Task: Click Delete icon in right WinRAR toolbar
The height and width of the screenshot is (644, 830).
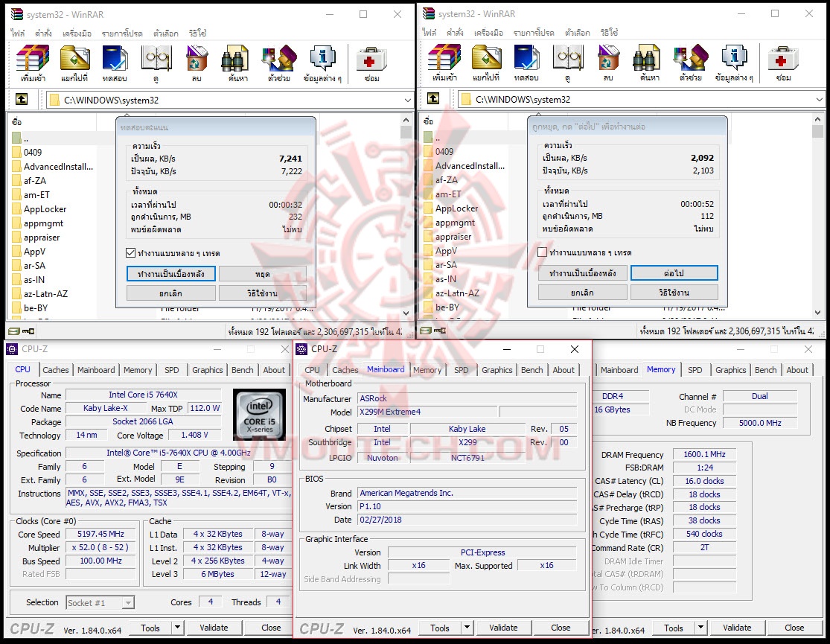Action: click(609, 63)
